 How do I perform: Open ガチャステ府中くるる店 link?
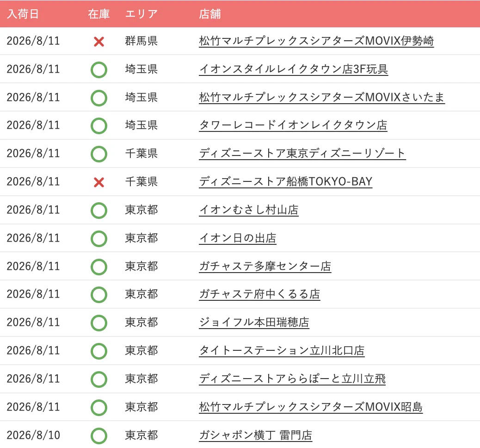[259, 294]
